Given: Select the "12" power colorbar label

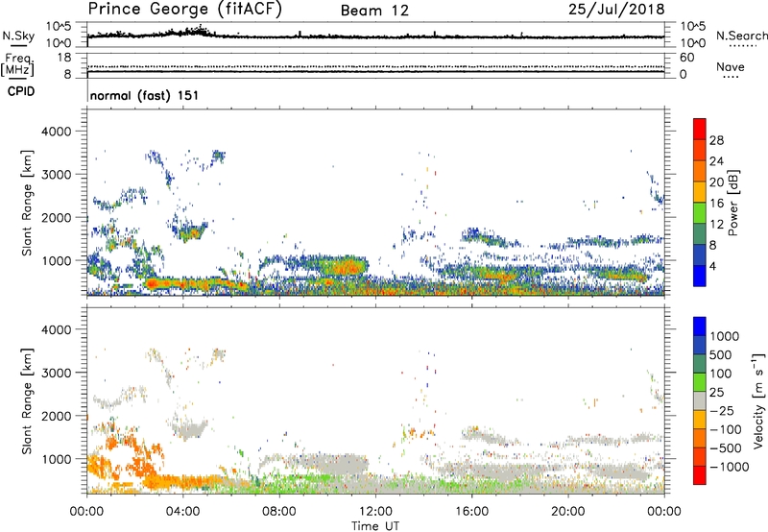Looking at the screenshot, I should pos(716,225).
